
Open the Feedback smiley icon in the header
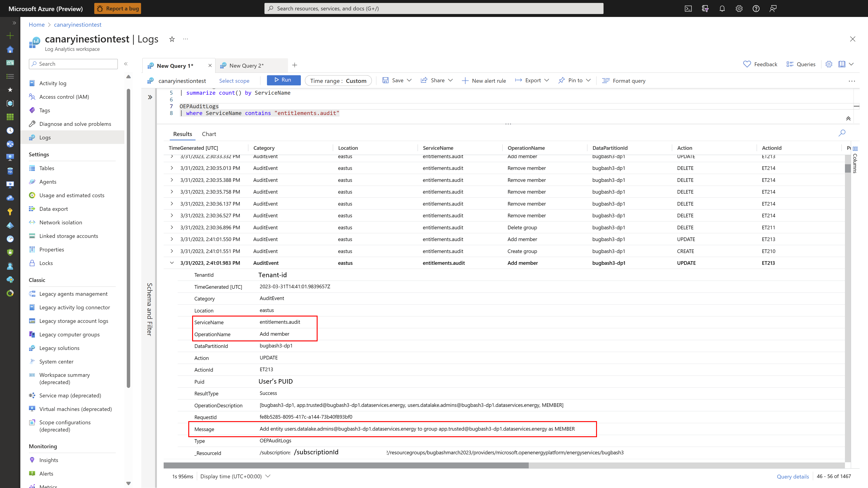[773, 8]
